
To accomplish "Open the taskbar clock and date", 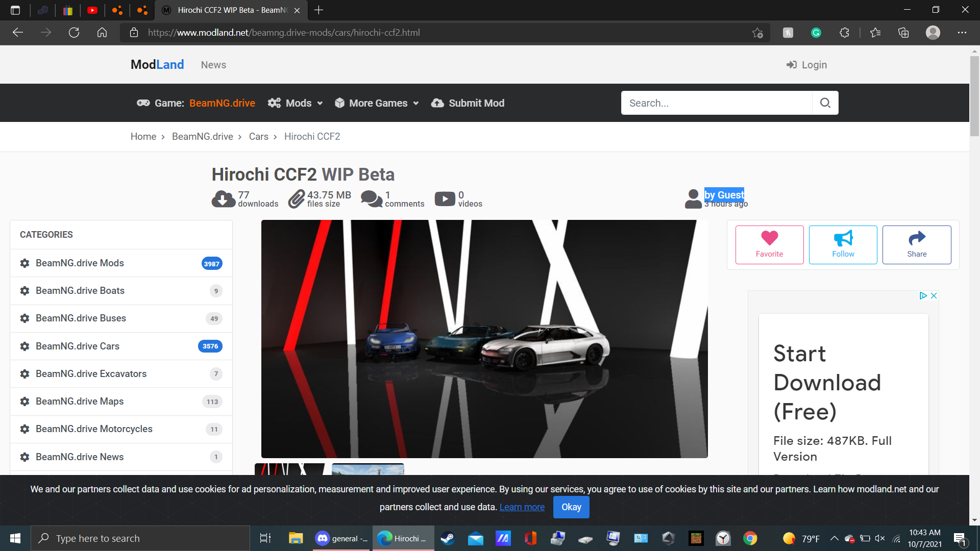I will 924,539.
